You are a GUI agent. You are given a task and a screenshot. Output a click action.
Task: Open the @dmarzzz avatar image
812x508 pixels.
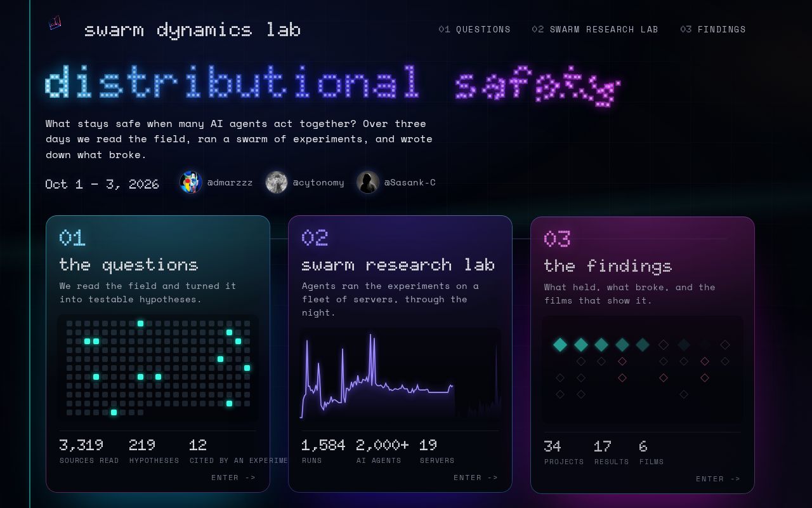190,182
